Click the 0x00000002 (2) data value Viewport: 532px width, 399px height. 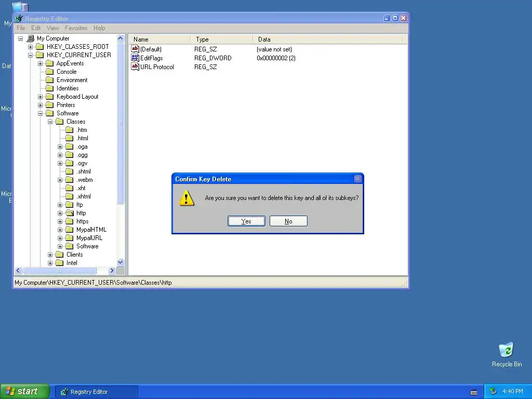276,58
